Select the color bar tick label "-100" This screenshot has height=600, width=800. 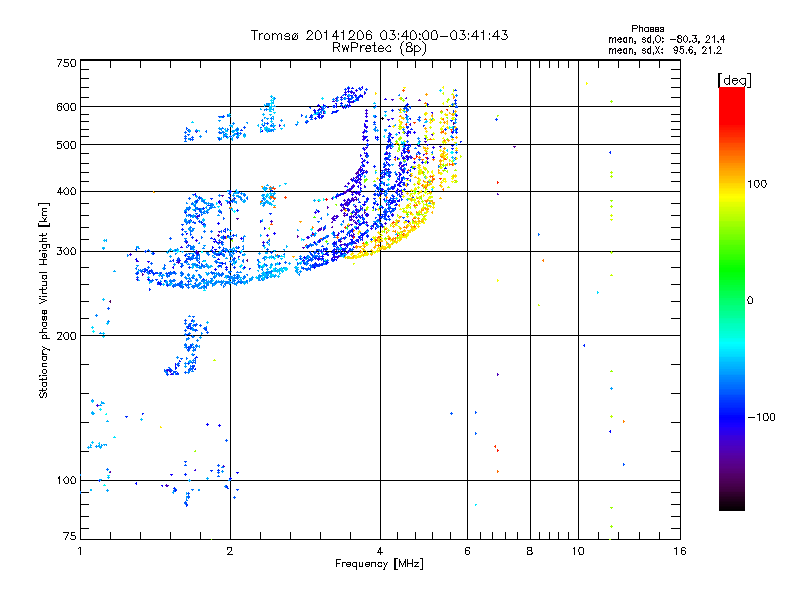coord(761,417)
